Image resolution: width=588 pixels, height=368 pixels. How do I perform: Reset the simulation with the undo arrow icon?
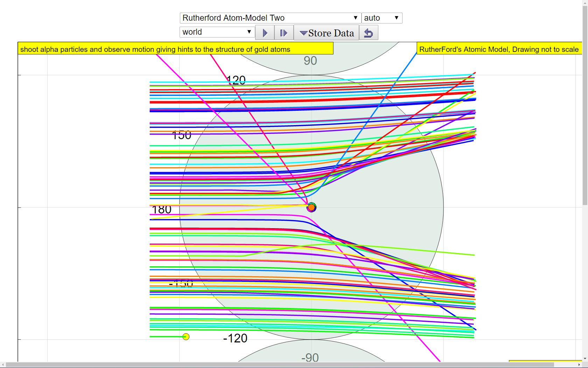tap(369, 33)
